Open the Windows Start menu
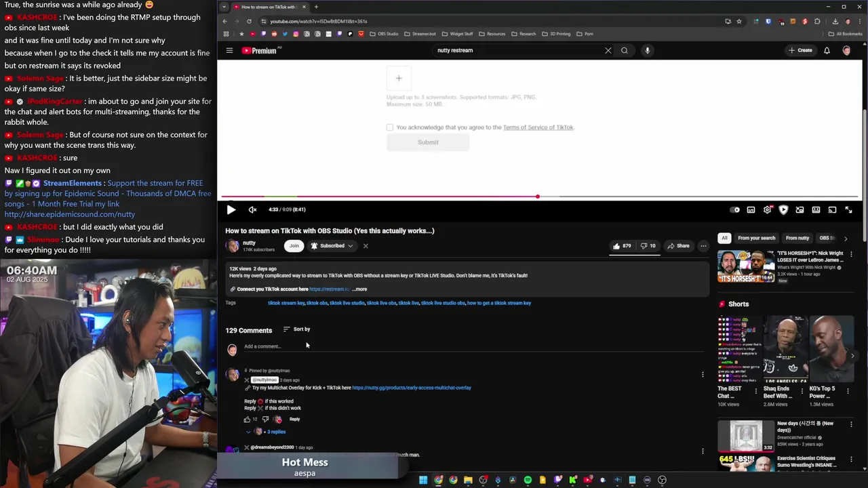 click(x=423, y=480)
